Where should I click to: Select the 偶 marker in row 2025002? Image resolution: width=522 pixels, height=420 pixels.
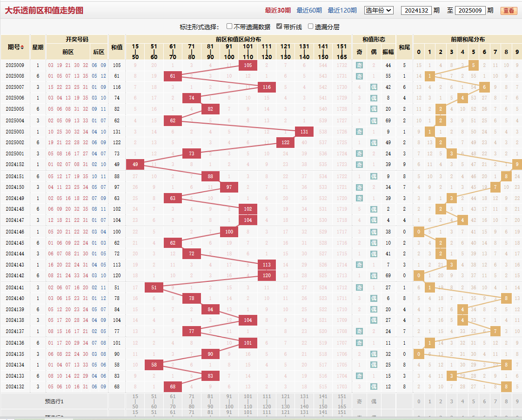(x=374, y=143)
